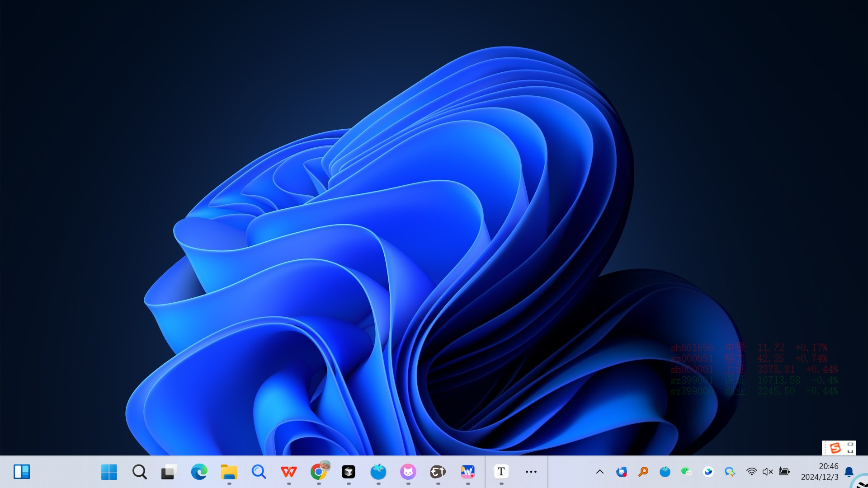868x488 pixels.
Task: Open Thunderbird mail tray icon
Action: (622, 472)
